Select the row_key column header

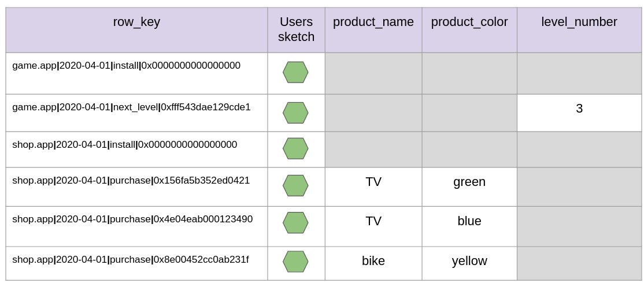137,30
